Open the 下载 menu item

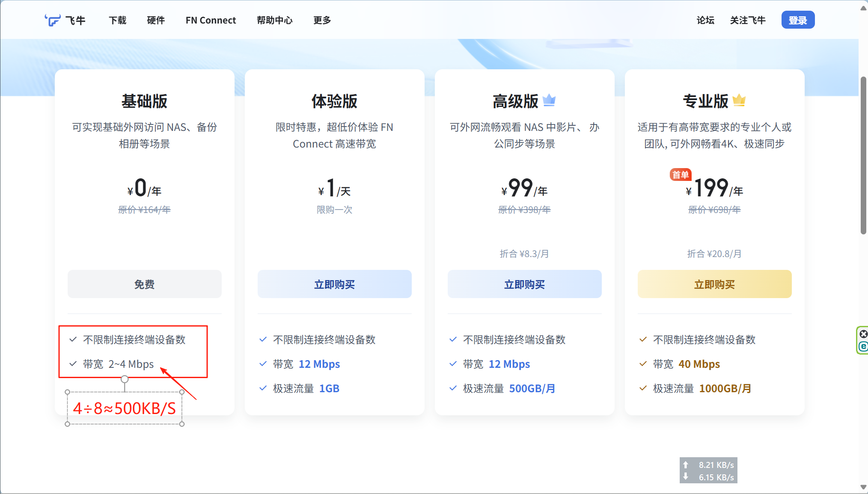click(x=117, y=20)
